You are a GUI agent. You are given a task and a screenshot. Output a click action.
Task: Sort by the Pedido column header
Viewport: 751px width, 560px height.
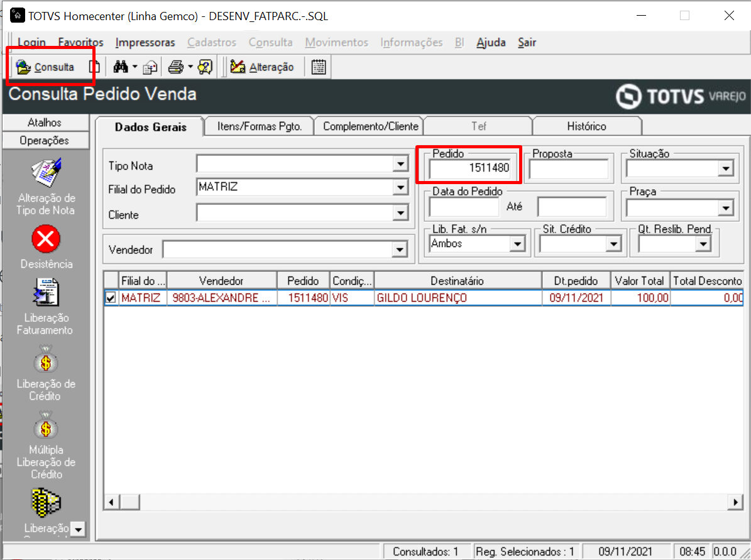[x=303, y=281]
